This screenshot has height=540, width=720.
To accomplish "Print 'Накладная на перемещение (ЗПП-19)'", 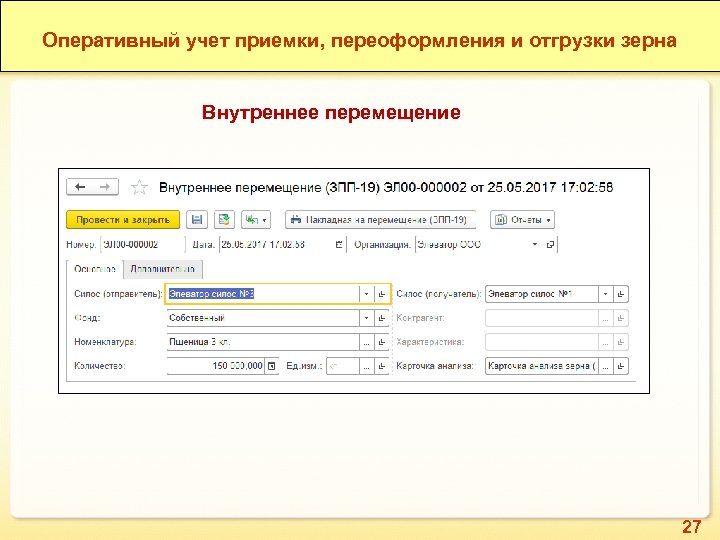I will pyautogui.click(x=380, y=220).
